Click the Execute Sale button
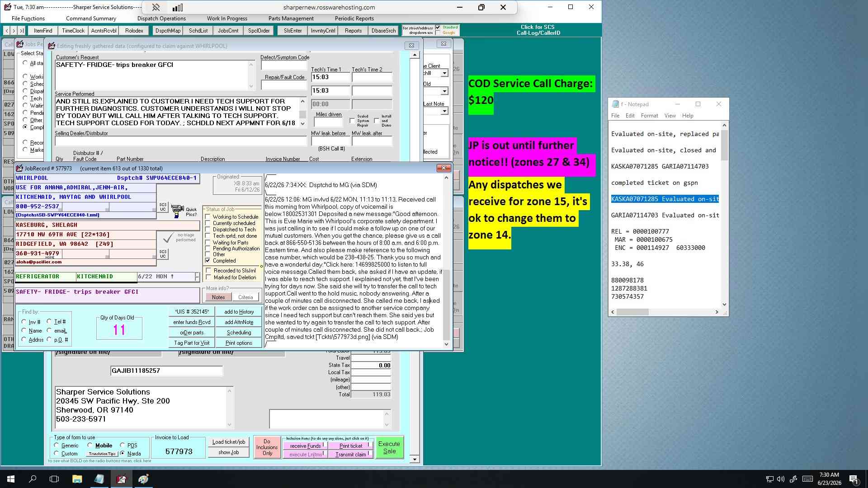Viewport: 868px width, 488px height. 389,447
